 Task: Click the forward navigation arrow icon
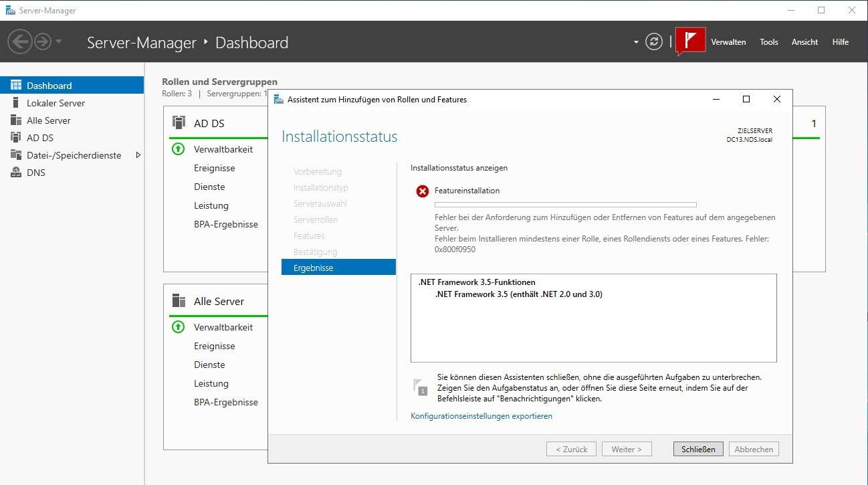tap(43, 42)
